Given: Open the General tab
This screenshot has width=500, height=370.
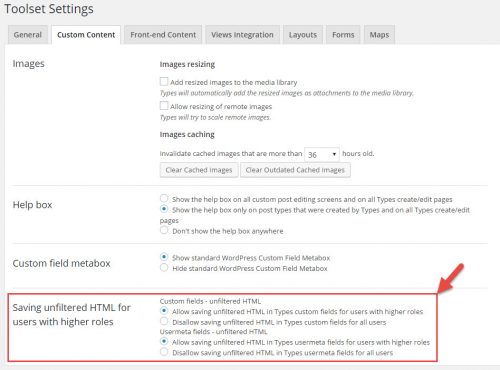Looking at the screenshot, I should pos(28,35).
